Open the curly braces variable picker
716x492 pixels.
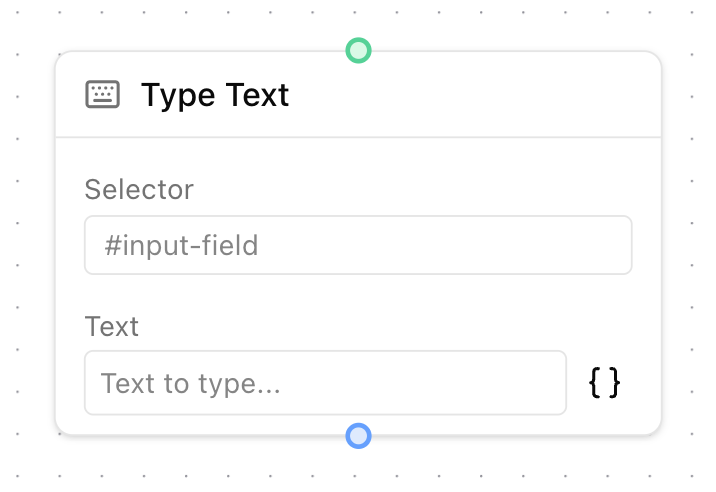point(604,382)
